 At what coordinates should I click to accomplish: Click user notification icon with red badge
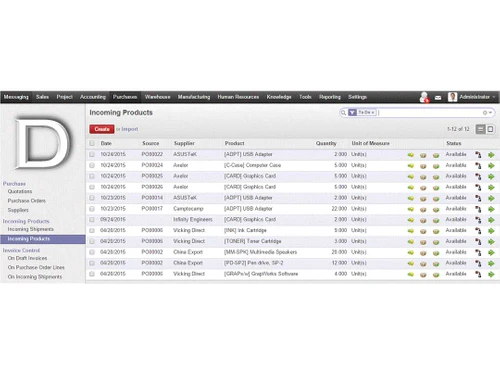(x=424, y=97)
